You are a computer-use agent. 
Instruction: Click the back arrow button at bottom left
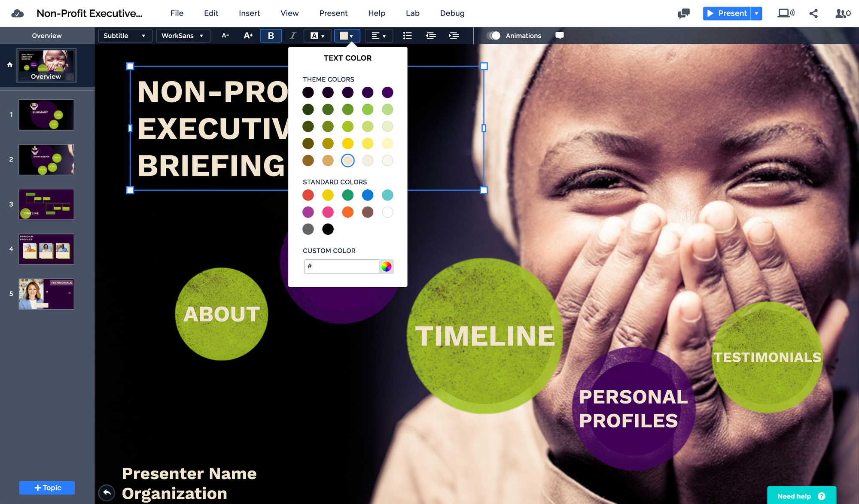(x=107, y=492)
